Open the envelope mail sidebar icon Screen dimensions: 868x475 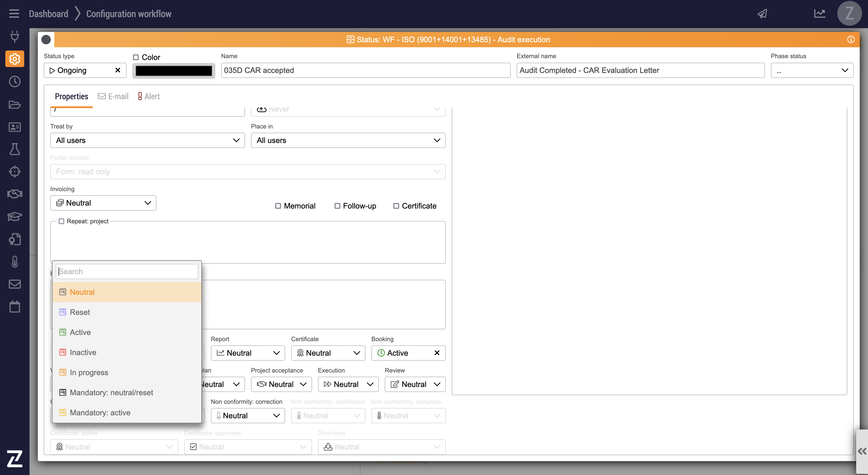tap(14, 284)
